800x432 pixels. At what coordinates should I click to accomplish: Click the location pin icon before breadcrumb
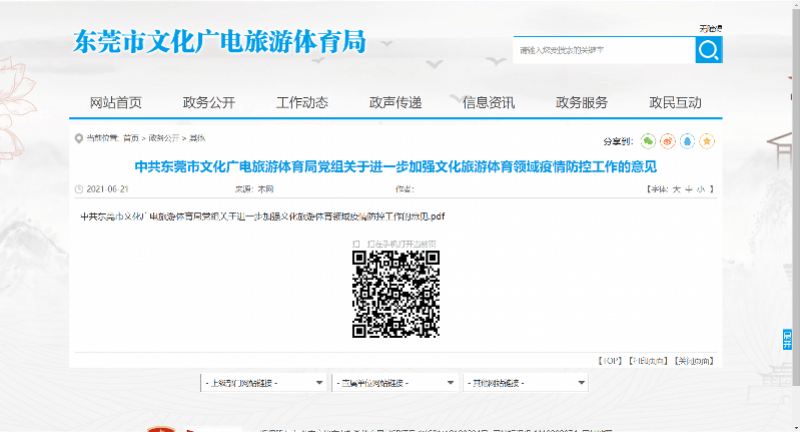(x=79, y=138)
